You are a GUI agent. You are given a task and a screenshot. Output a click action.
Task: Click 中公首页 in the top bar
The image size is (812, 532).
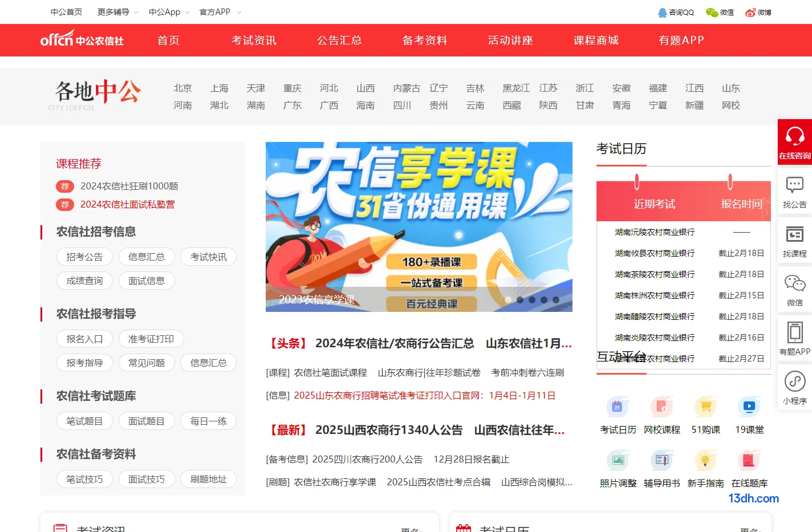tap(66, 12)
